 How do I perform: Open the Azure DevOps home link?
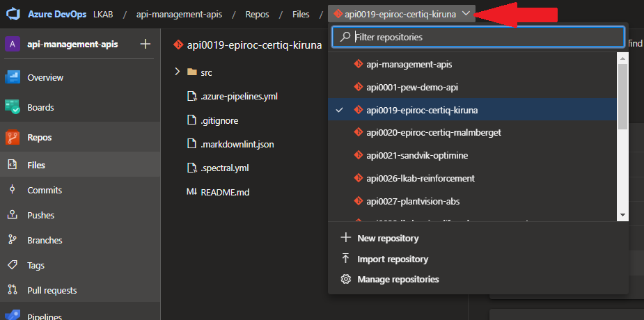click(x=57, y=15)
